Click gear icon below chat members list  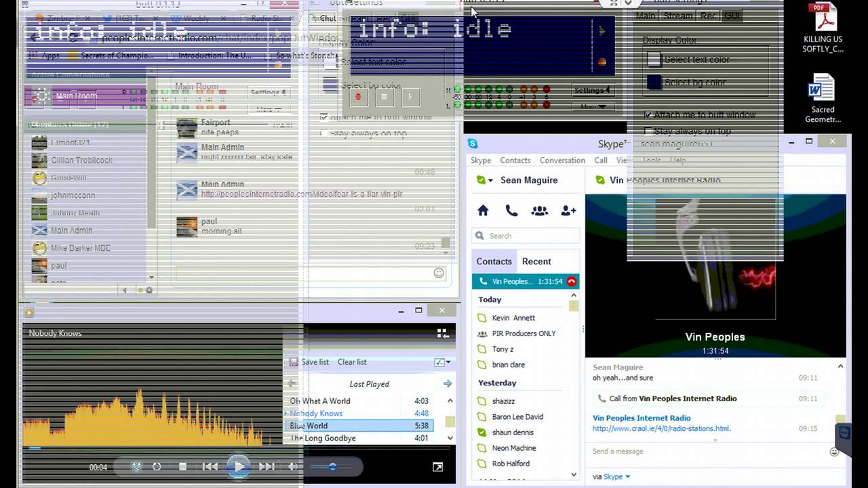[x=149, y=290]
